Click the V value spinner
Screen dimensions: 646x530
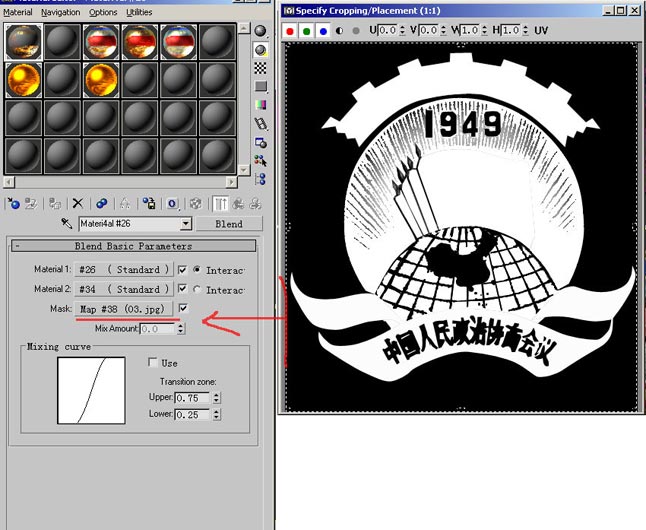click(443, 30)
